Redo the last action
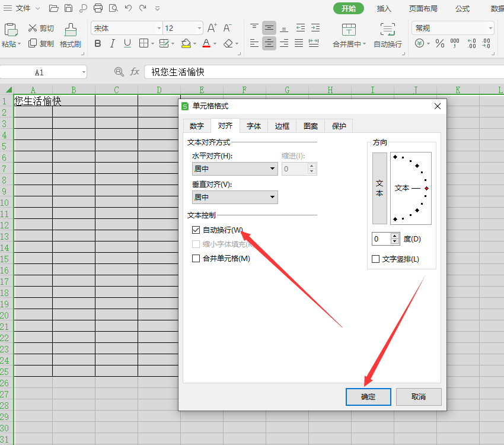 (143, 8)
